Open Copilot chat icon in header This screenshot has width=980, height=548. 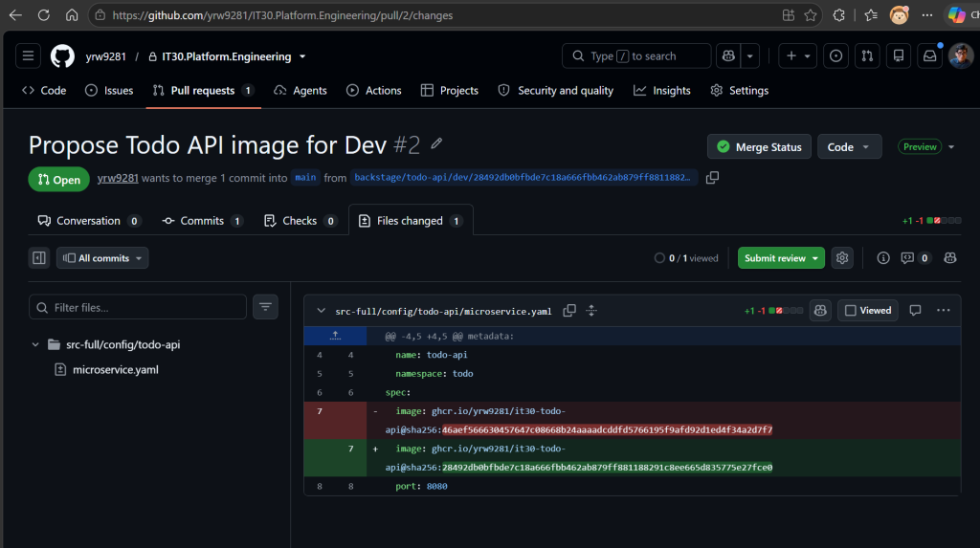click(728, 56)
